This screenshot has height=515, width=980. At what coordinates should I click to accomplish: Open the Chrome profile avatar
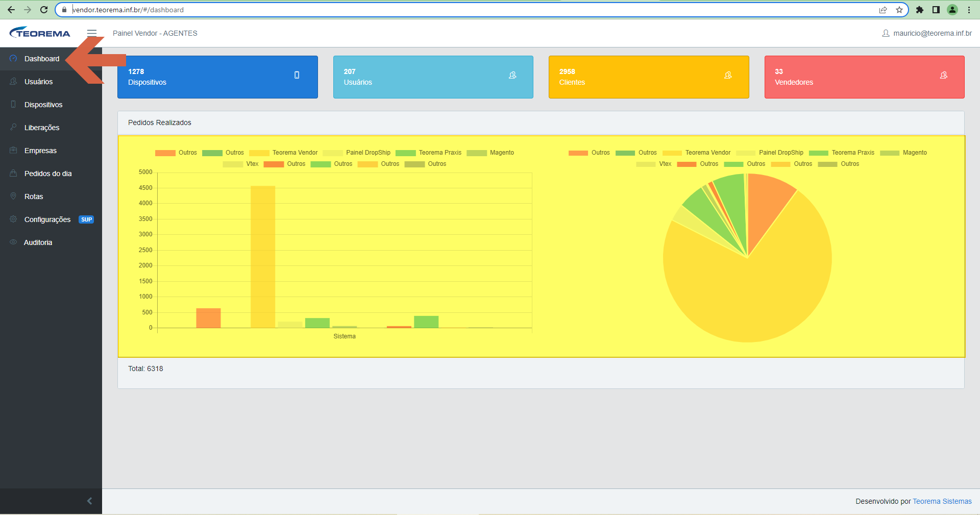[952, 10]
